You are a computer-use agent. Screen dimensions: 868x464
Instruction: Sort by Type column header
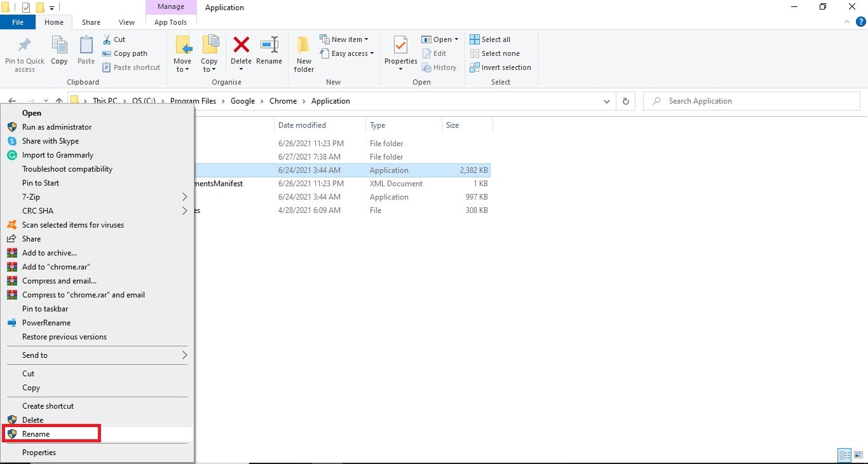[403, 125]
